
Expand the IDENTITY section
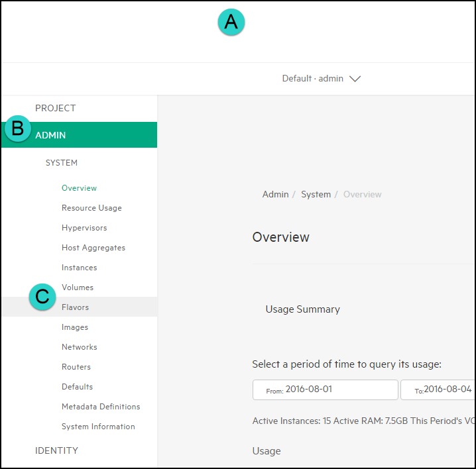56,450
